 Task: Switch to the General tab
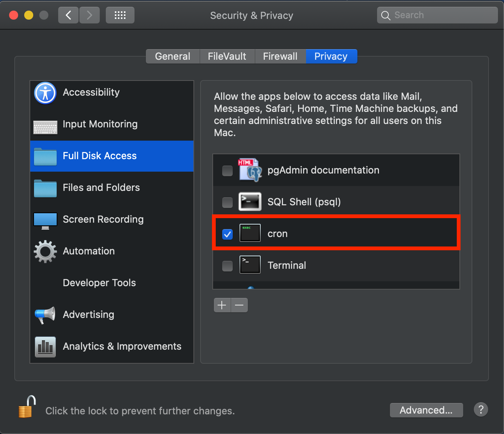173,56
